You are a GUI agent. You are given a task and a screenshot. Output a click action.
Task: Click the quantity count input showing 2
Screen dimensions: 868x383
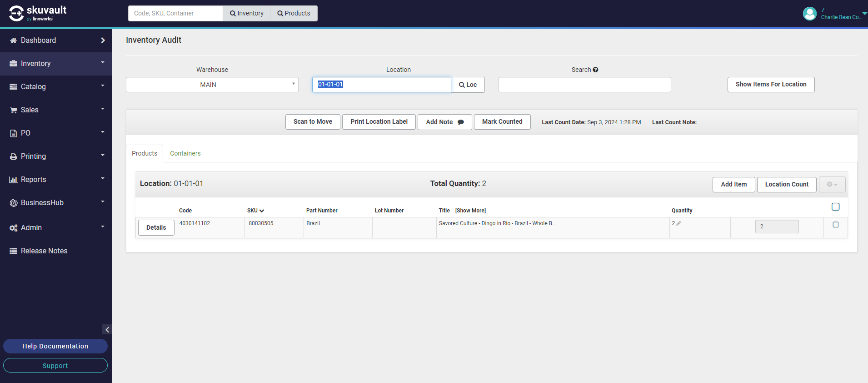point(777,227)
